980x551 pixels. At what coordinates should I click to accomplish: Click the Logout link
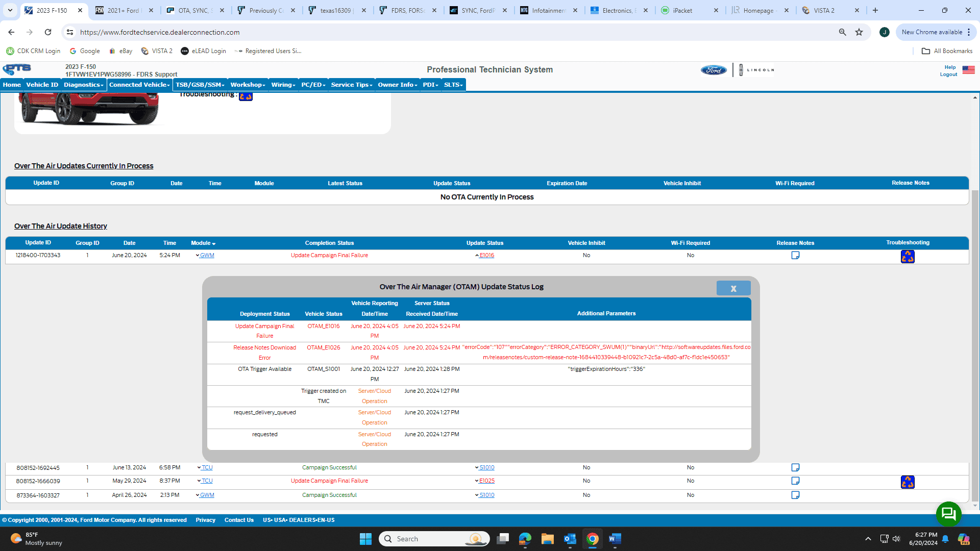tap(948, 74)
